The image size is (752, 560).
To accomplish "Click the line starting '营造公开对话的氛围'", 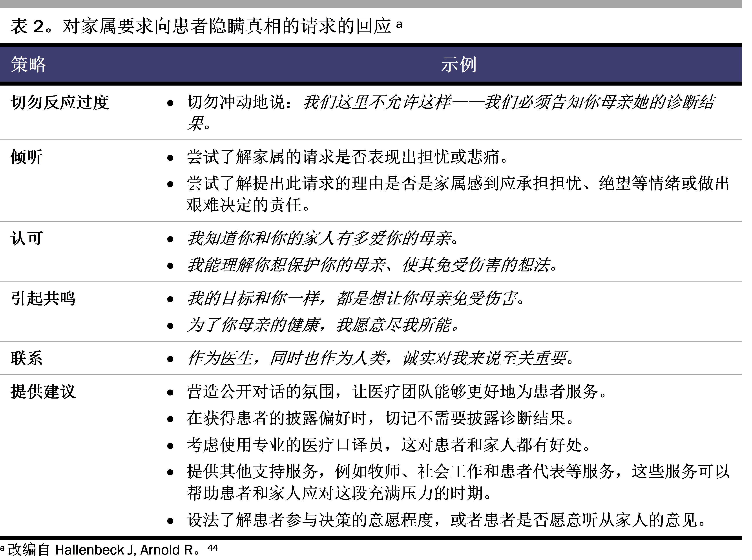I will click(397, 392).
